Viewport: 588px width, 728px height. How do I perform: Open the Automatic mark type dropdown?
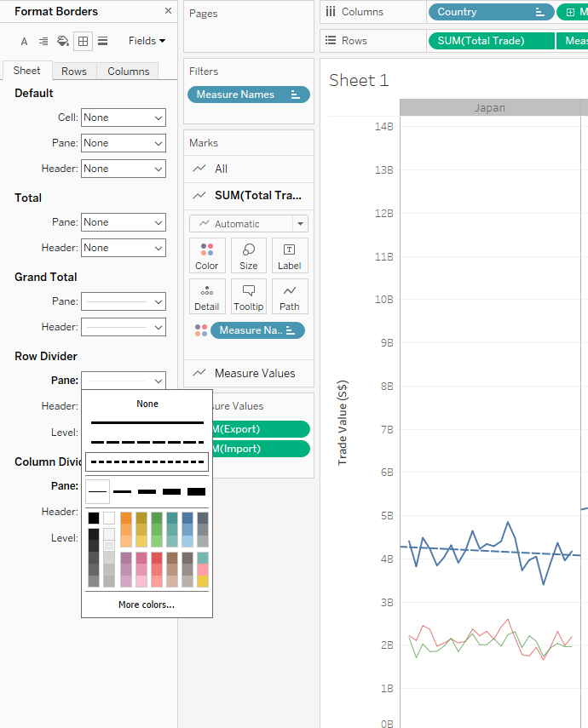[x=248, y=224]
